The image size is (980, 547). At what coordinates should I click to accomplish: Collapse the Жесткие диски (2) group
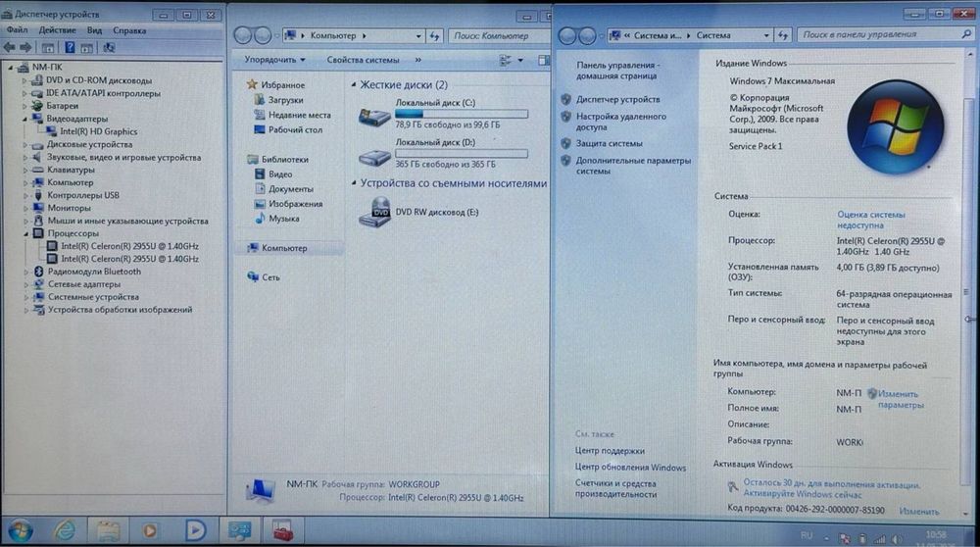pos(354,84)
